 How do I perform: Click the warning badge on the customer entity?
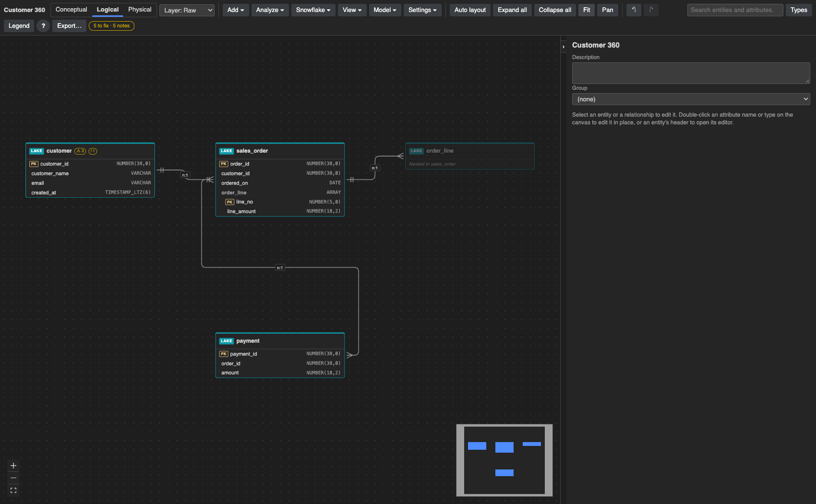(80, 151)
